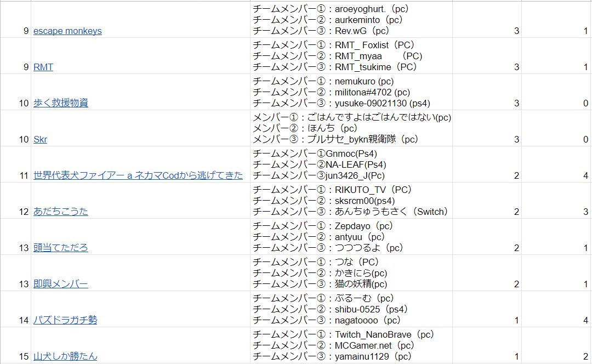Select rank 15 cell beside 山犬しか勝たん
The image size is (592, 364).
pos(15,345)
